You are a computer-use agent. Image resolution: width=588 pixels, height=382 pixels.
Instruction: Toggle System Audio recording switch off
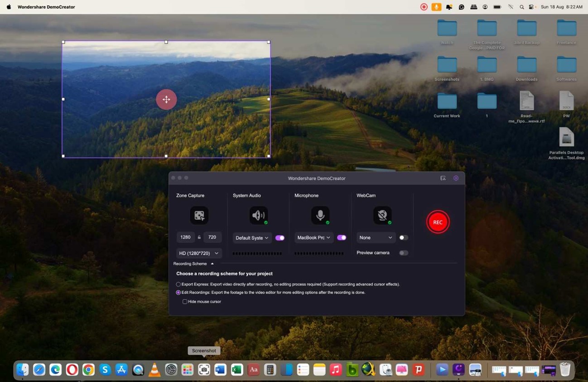click(x=280, y=238)
